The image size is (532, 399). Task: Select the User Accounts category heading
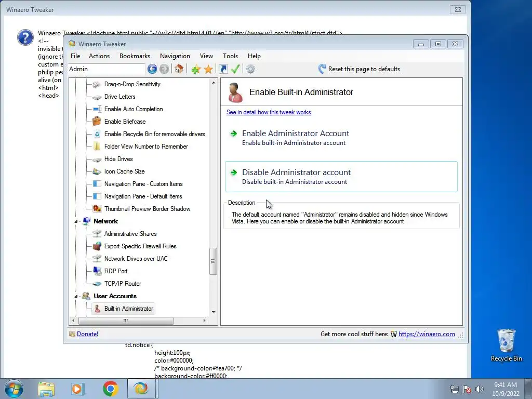[115, 296]
